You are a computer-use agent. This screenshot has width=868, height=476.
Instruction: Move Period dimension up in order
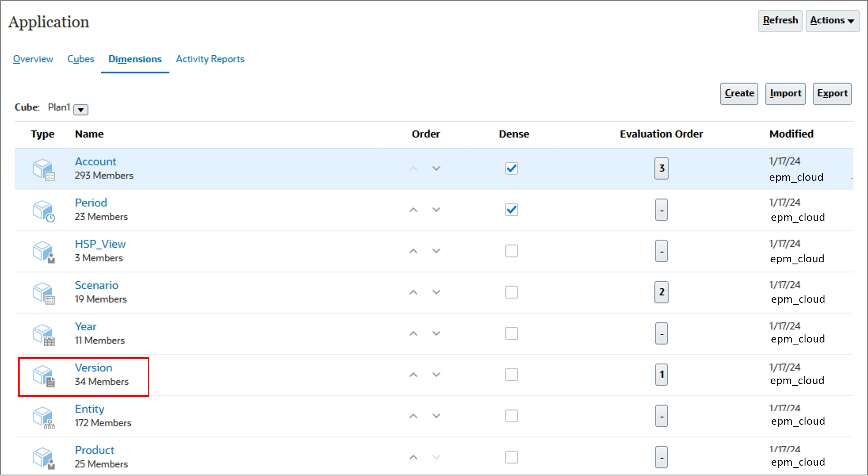[x=413, y=210]
